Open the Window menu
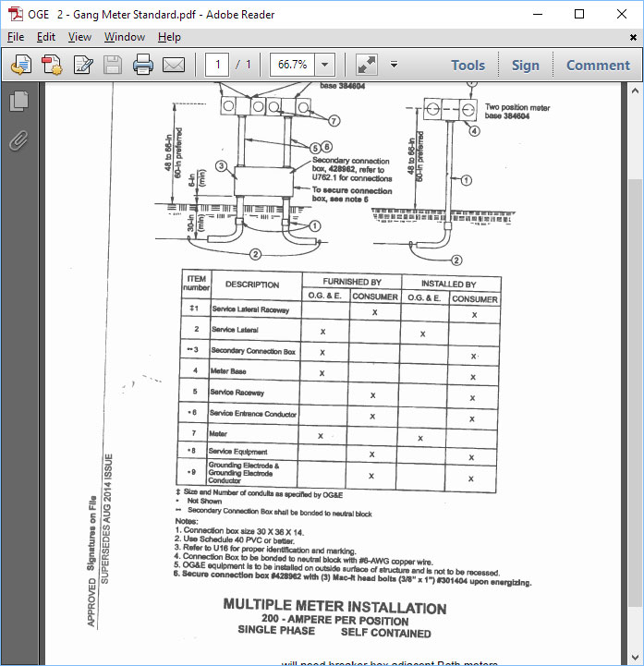This screenshot has width=644, height=666. coord(125,37)
